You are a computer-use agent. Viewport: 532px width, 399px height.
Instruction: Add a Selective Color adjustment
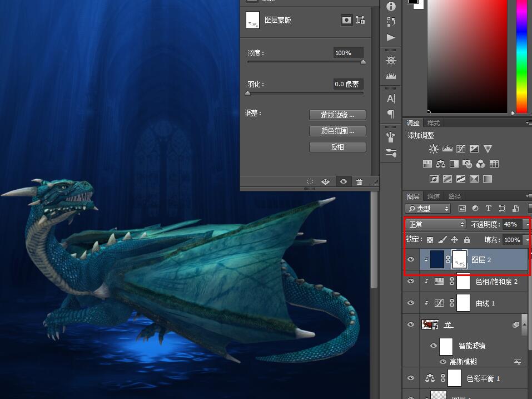click(x=474, y=179)
